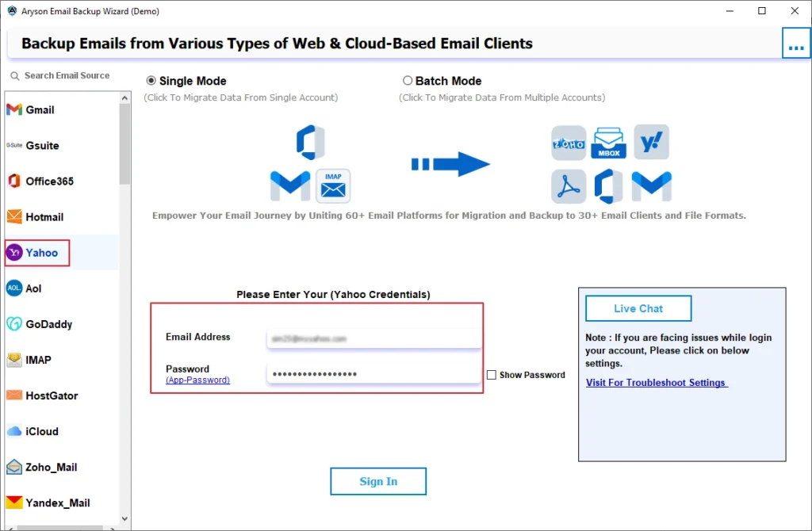Click the Aryson app logo in title bar

coord(11,11)
